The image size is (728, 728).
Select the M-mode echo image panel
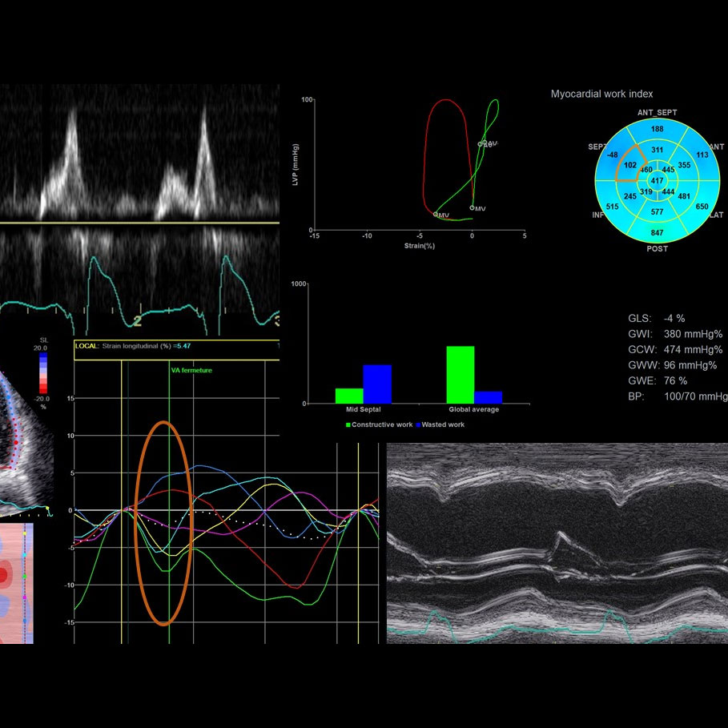coord(557,543)
